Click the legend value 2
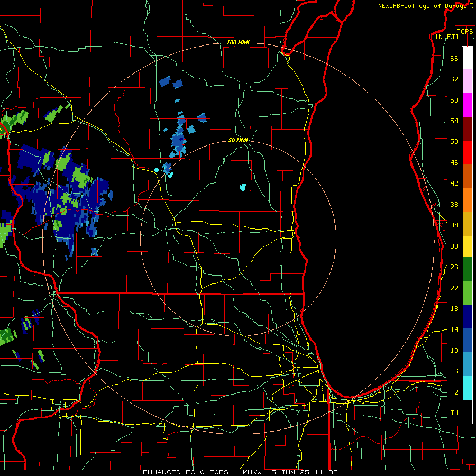This screenshot has width=476, height=476. pos(456,392)
